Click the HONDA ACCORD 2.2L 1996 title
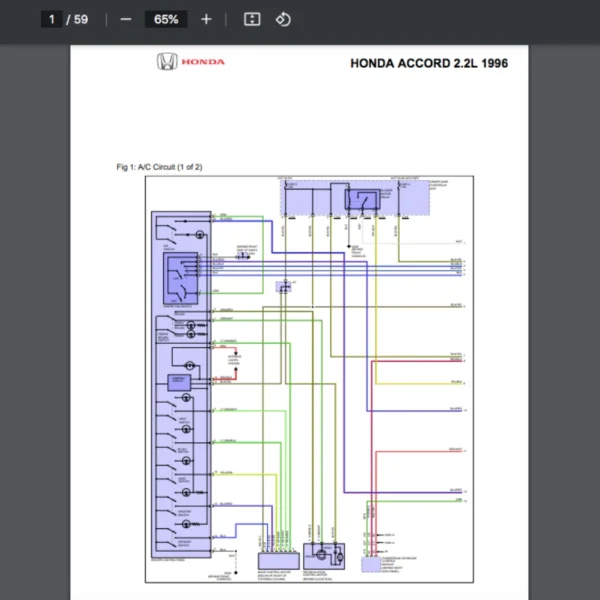 click(x=429, y=63)
